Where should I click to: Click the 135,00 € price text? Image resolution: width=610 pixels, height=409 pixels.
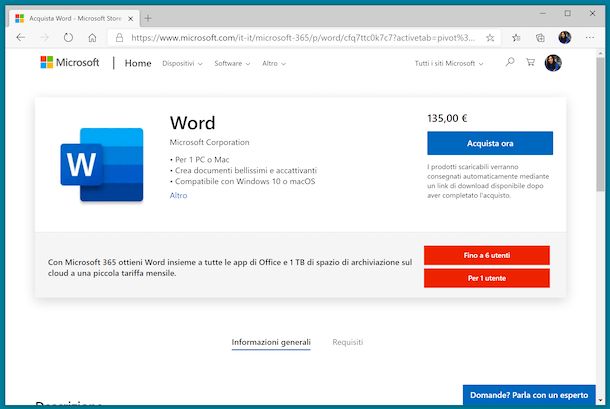pyautogui.click(x=447, y=118)
